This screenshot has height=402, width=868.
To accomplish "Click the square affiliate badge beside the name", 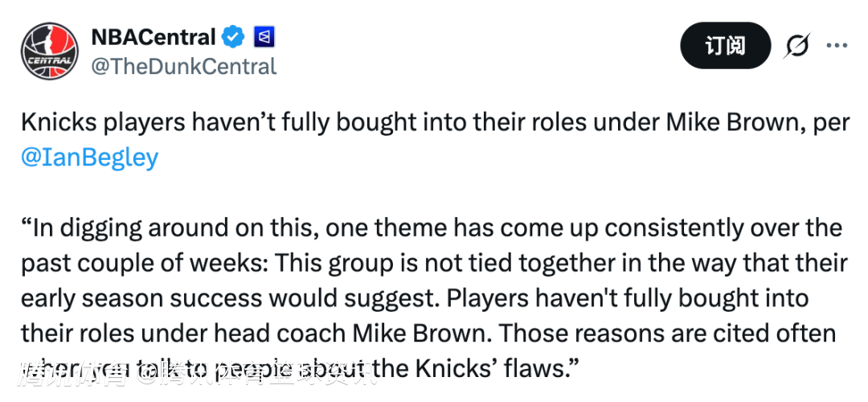I will pos(264,37).
